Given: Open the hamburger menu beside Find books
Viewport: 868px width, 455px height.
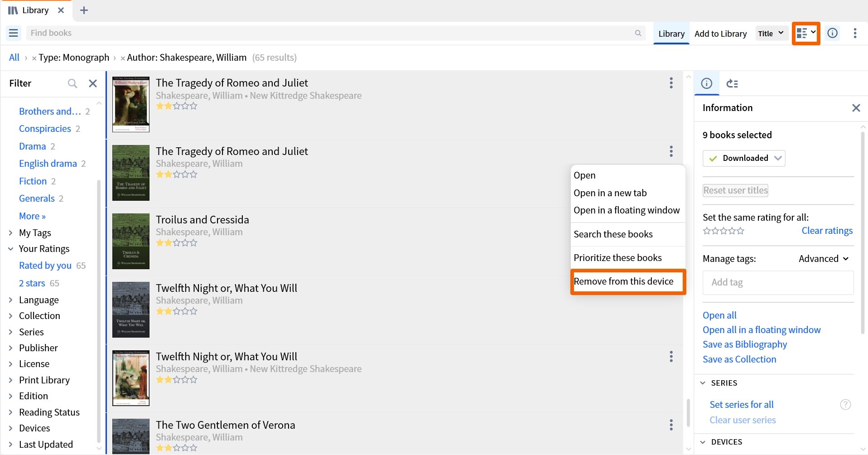Looking at the screenshot, I should click(14, 33).
